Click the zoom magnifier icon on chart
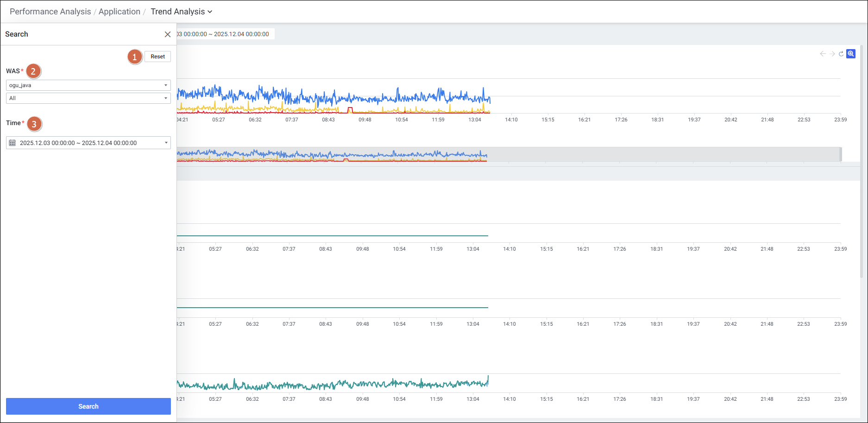This screenshot has width=868, height=423. click(851, 54)
